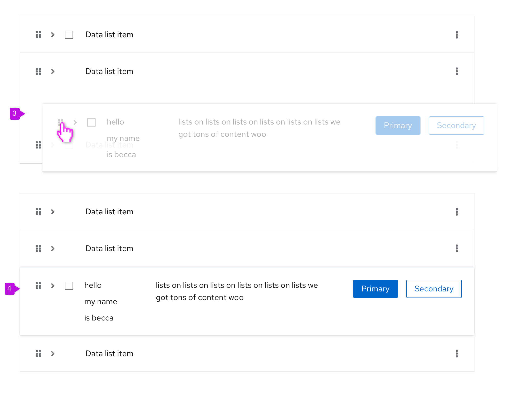Screen dimensions: 514x420
Task: Open the kebab menu of the upper list's second row
Action: point(457,71)
